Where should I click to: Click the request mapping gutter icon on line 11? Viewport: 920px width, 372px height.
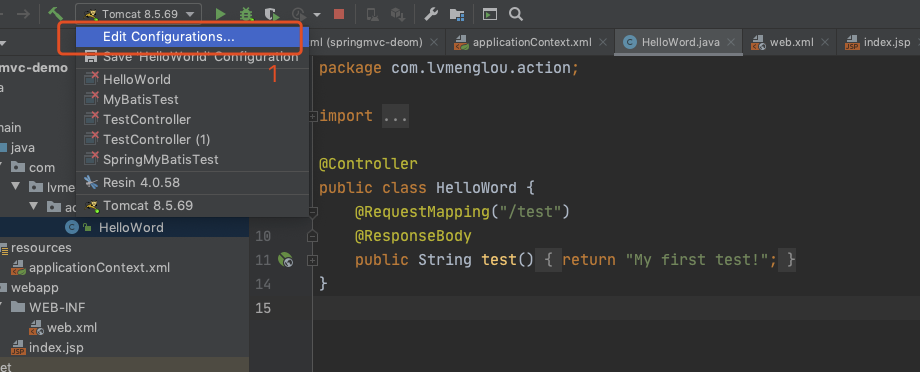285,260
